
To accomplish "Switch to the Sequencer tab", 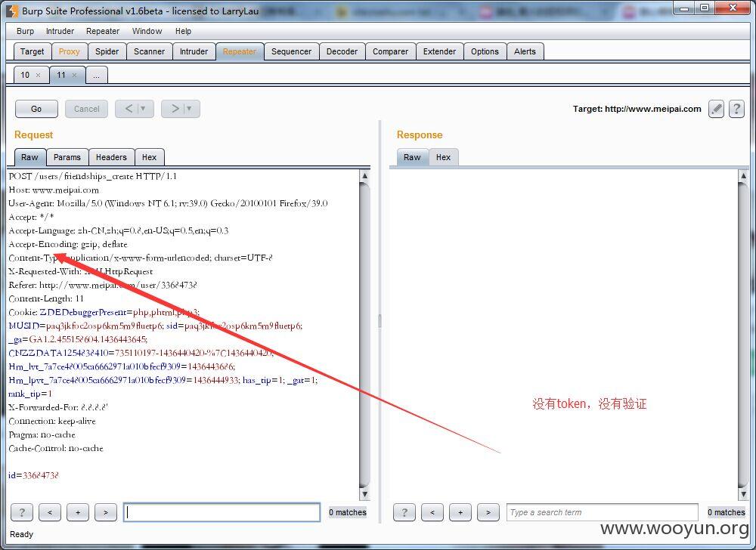I will (291, 51).
